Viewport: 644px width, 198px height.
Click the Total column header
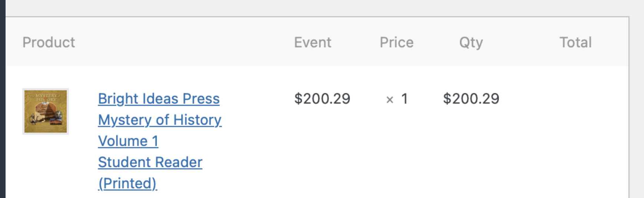[x=575, y=42]
